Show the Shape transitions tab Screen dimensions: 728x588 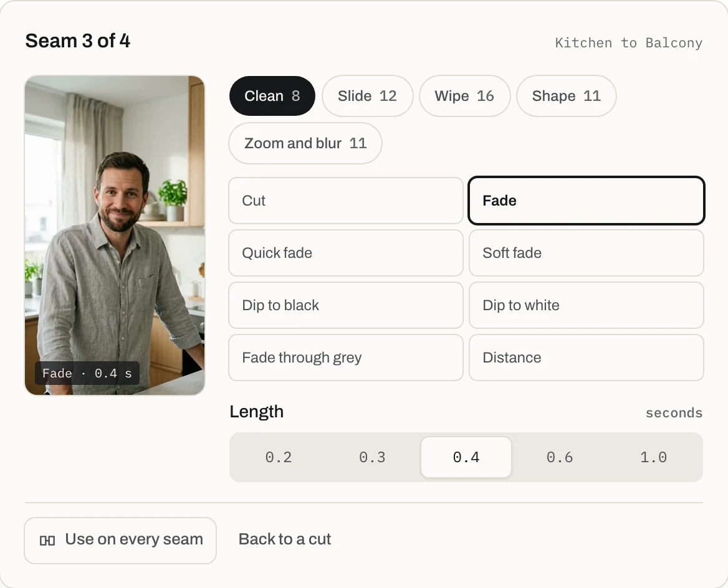(566, 96)
